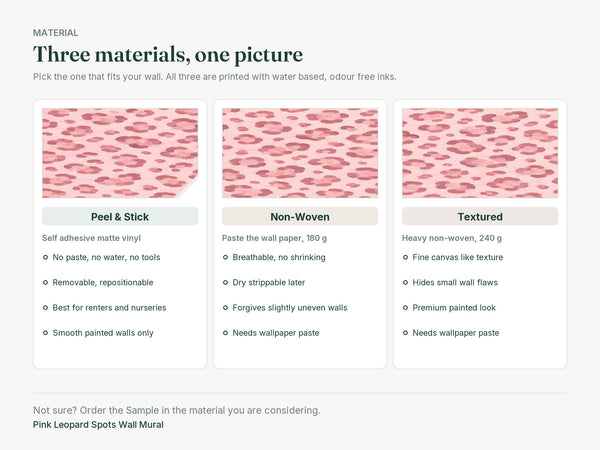Click 'Paste the wall paper, 180 g' subtitle
This screenshot has height=450, width=600.
pos(274,238)
